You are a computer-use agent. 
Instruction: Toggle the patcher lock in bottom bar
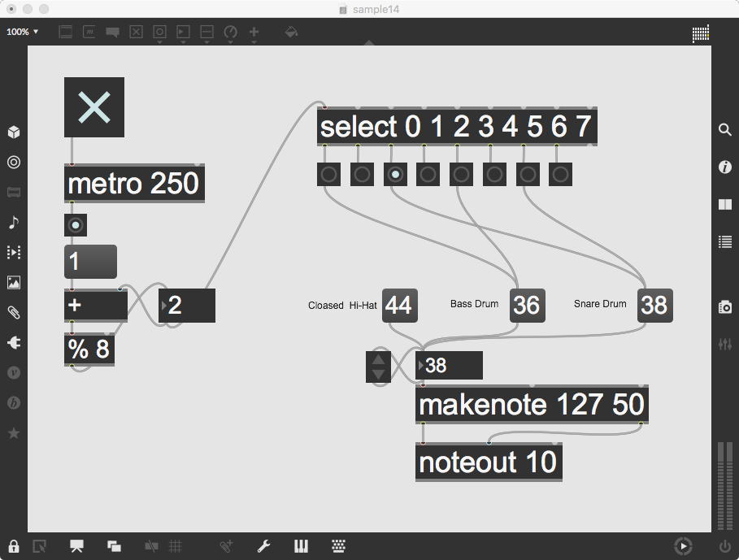(14, 546)
